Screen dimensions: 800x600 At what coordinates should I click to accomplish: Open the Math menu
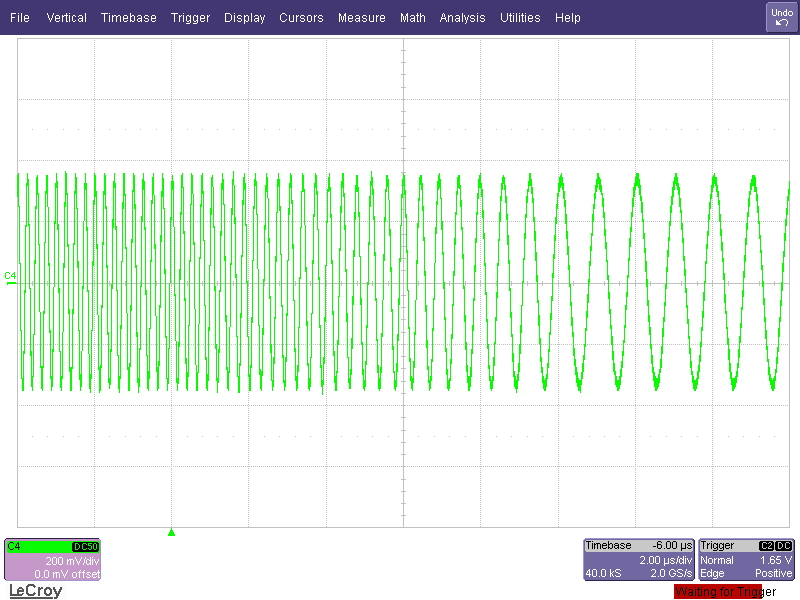pos(413,17)
